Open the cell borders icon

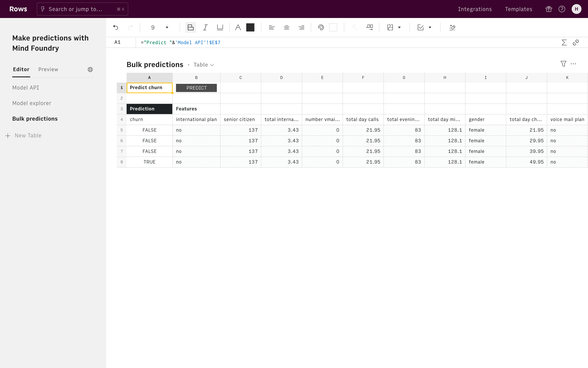[390, 28]
